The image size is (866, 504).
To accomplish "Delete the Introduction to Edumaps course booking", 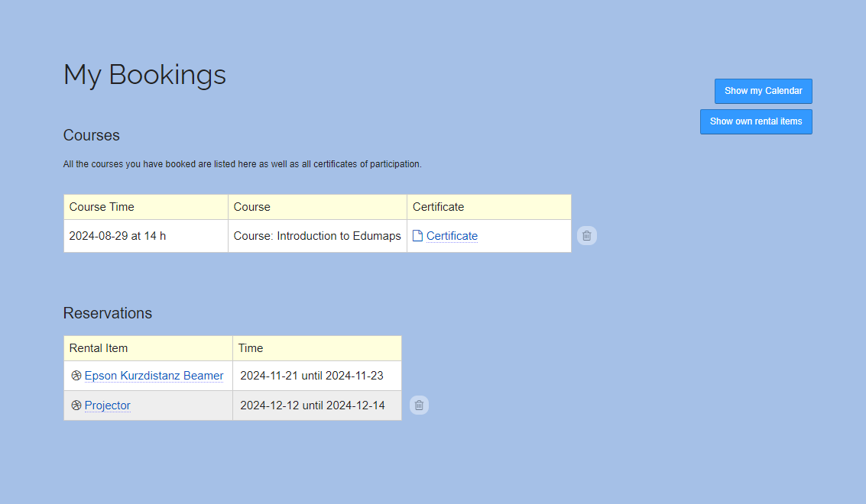I will 586,236.
